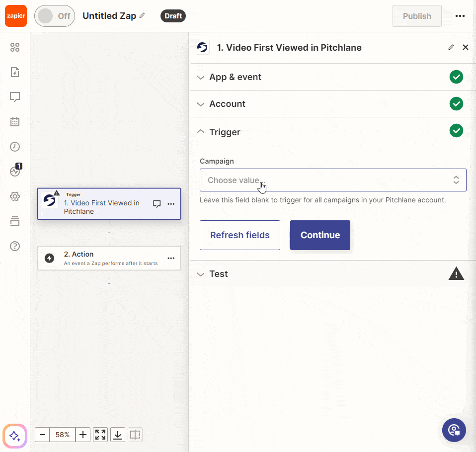Zoom in with the plus button
The image size is (476, 452).
coord(83,435)
